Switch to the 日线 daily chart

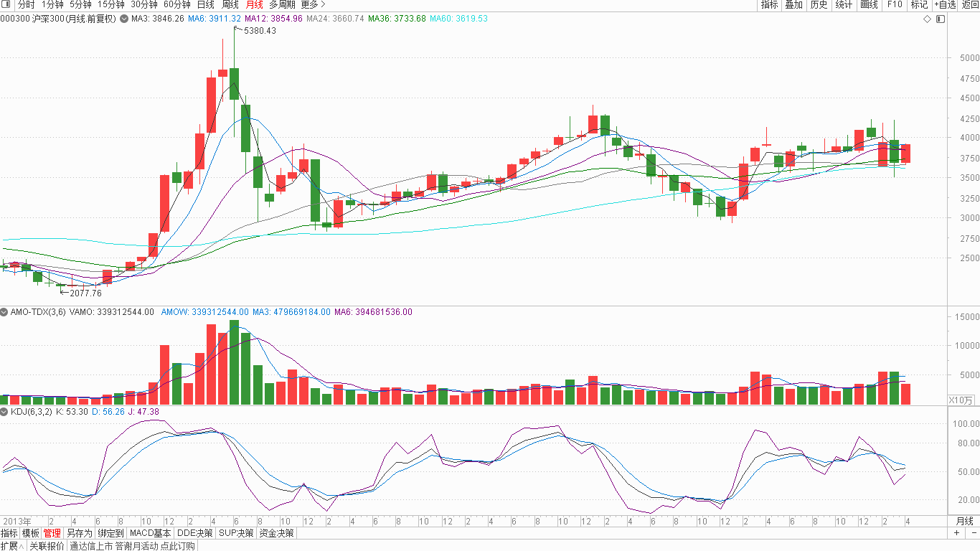[205, 4]
